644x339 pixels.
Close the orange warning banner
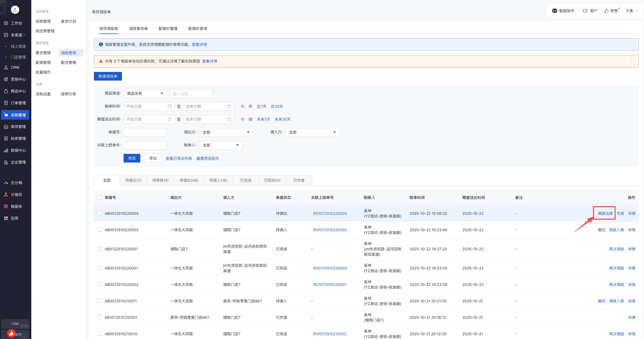click(x=632, y=61)
